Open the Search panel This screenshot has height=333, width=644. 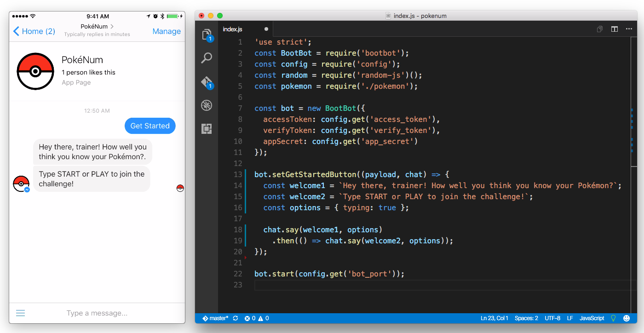point(206,58)
